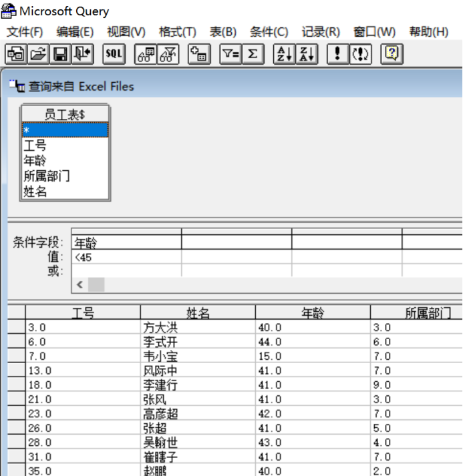Select 工号 field in 员工表$ list
This screenshot has height=476, width=463.
pos(65,145)
